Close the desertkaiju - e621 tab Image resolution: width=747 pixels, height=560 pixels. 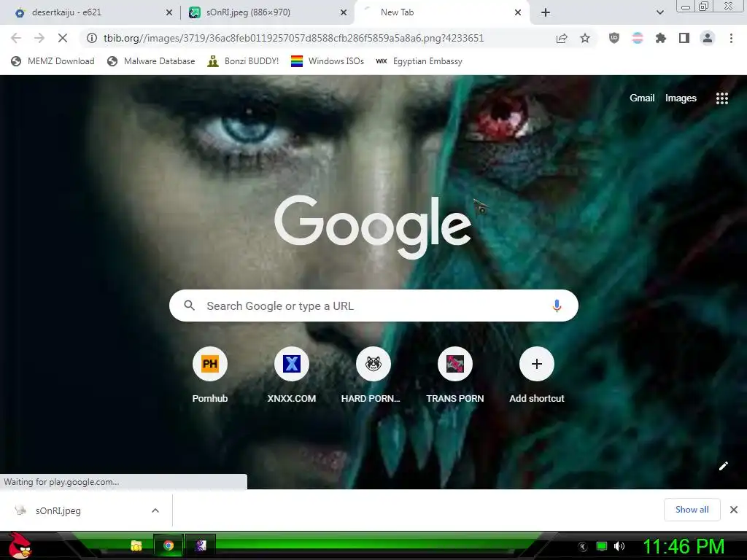click(x=169, y=13)
